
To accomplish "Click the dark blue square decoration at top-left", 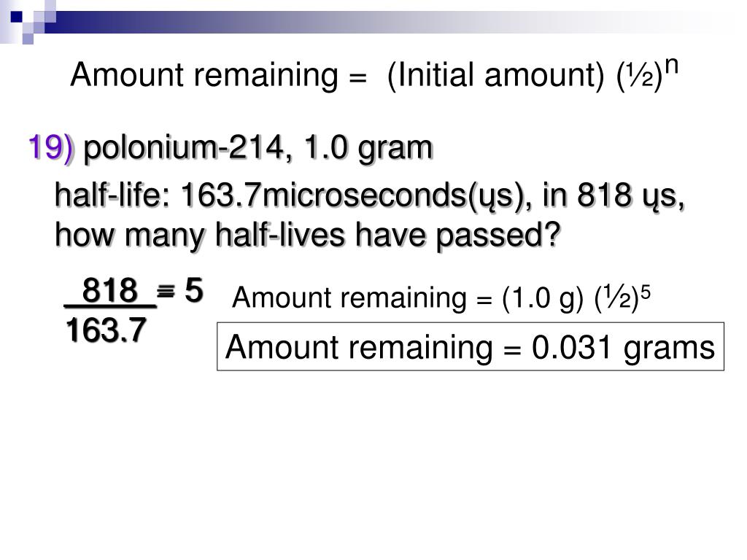I will pyautogui.click(x=16, y=17).
